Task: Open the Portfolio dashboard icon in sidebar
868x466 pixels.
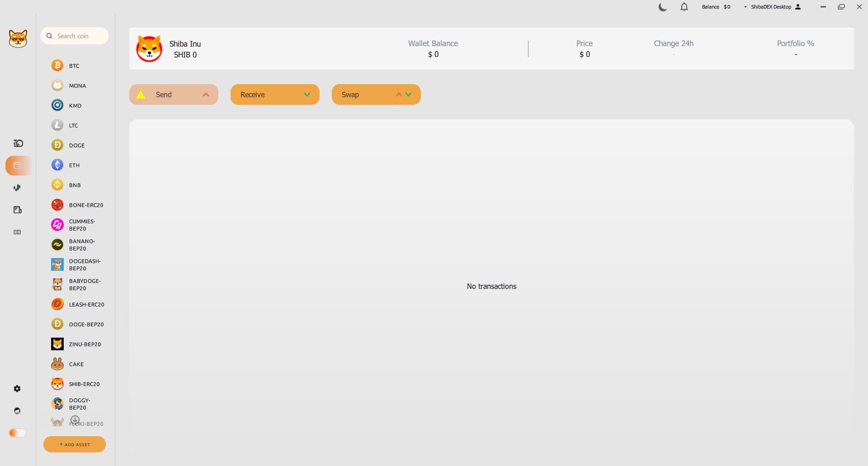Action: 18,143
